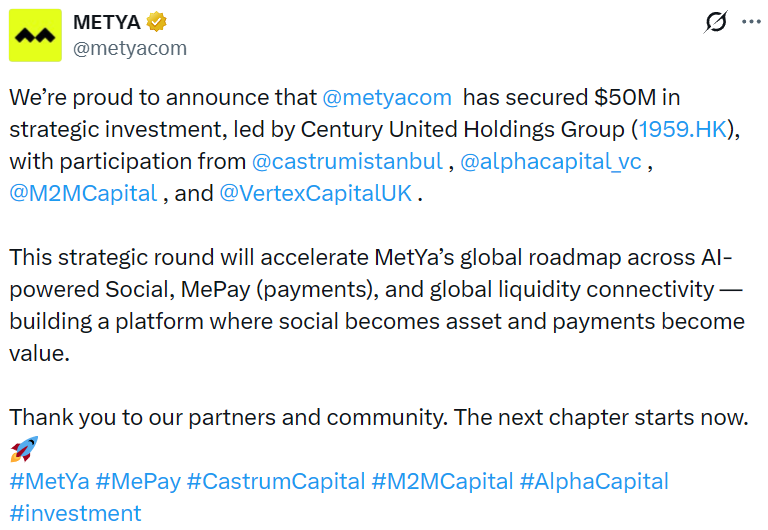This screenshot has height=530, width=768.
Task: Select the #CastrumCapital hashtag
Action: (276, 481)
